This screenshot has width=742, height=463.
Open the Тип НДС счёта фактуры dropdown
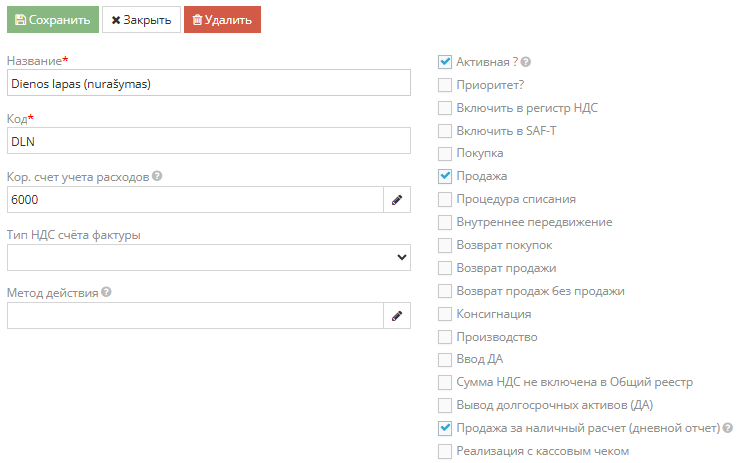(x=208, y=257)
